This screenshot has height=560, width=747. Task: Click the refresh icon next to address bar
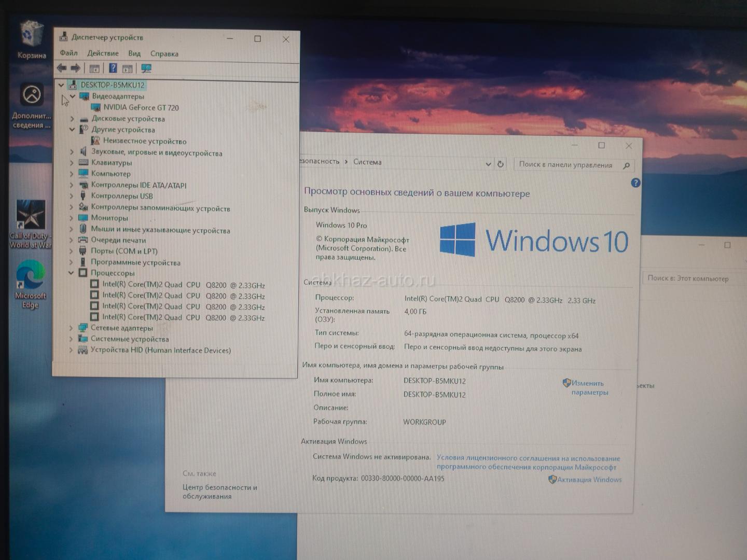point(501,164)
